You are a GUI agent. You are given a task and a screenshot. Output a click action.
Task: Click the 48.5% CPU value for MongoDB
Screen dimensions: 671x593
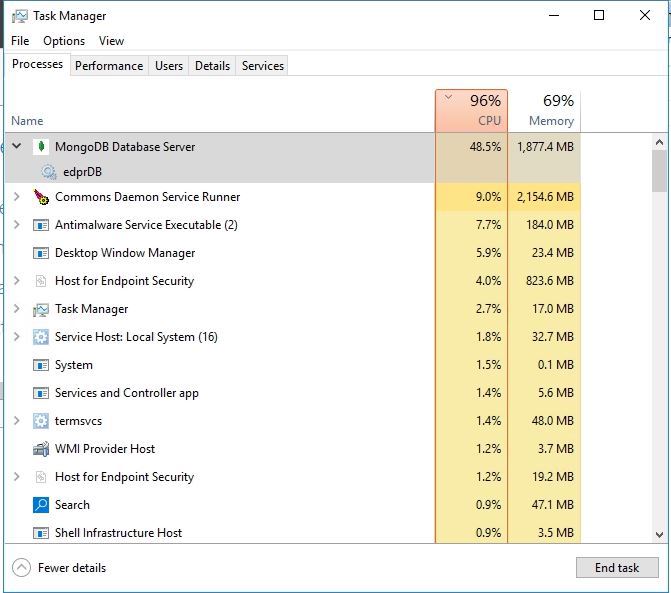(x=485, y=147)
